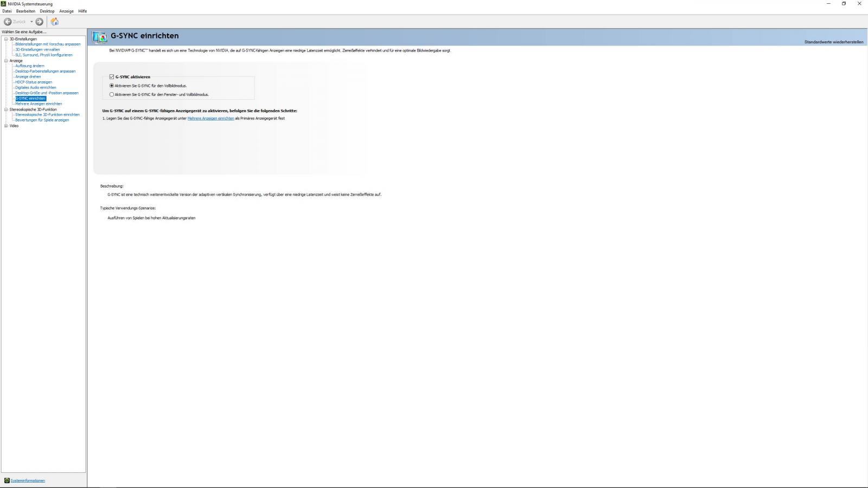Click the Video tree label

point(14,126)
